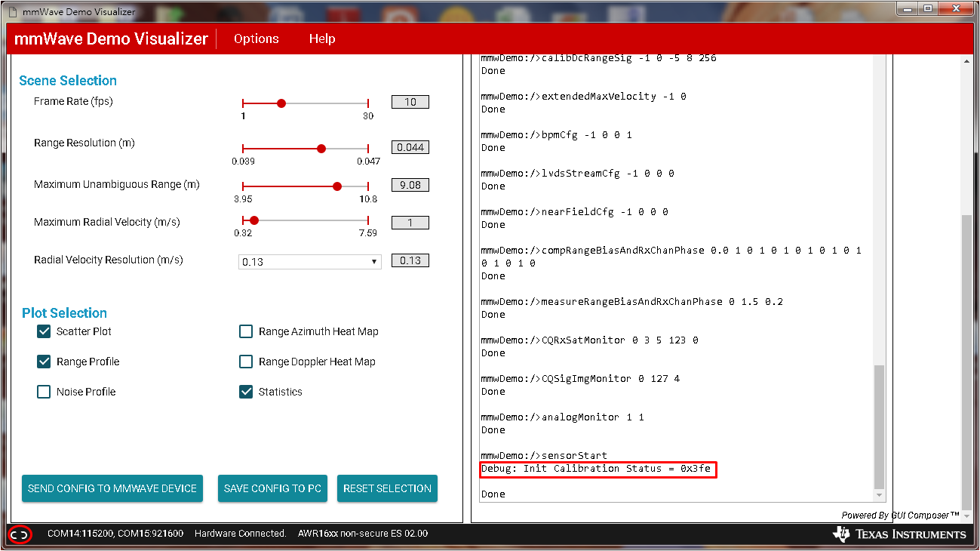Enable the Range Azimuth Heat Map checkbox
This screenshot has height=551, width=980.
pos(246,331)
